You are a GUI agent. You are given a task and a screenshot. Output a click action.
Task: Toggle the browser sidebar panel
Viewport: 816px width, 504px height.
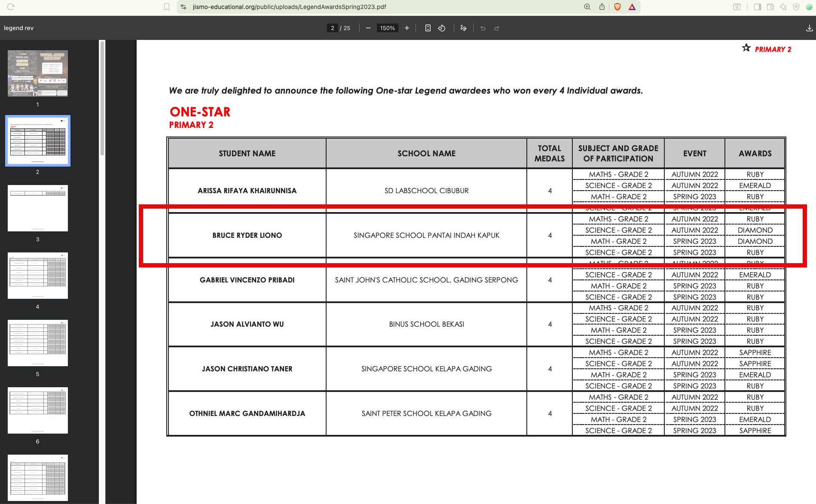click(758, 7)
